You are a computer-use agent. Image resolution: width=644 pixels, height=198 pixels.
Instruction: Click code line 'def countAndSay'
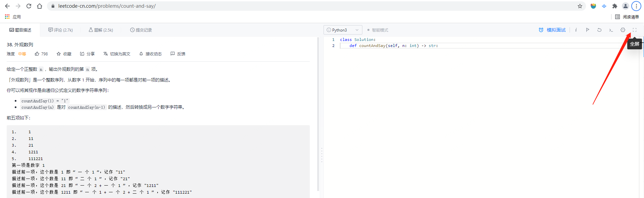(x=394, y=46)
